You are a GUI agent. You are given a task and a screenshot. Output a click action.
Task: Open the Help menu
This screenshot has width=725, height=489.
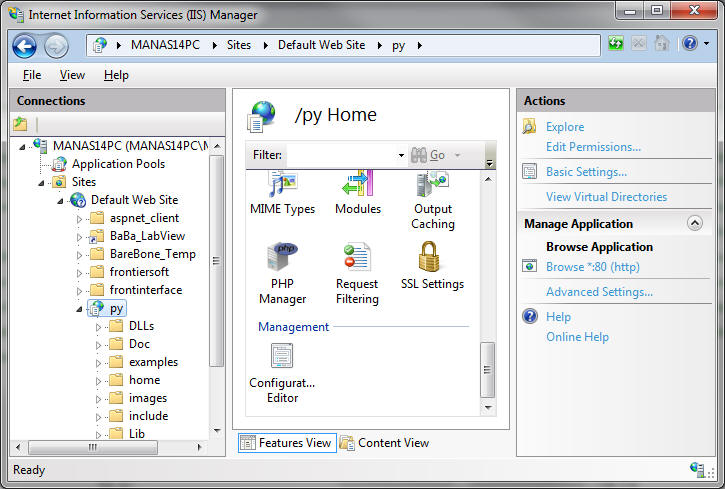pyautogui.click(x=116, y=75)
